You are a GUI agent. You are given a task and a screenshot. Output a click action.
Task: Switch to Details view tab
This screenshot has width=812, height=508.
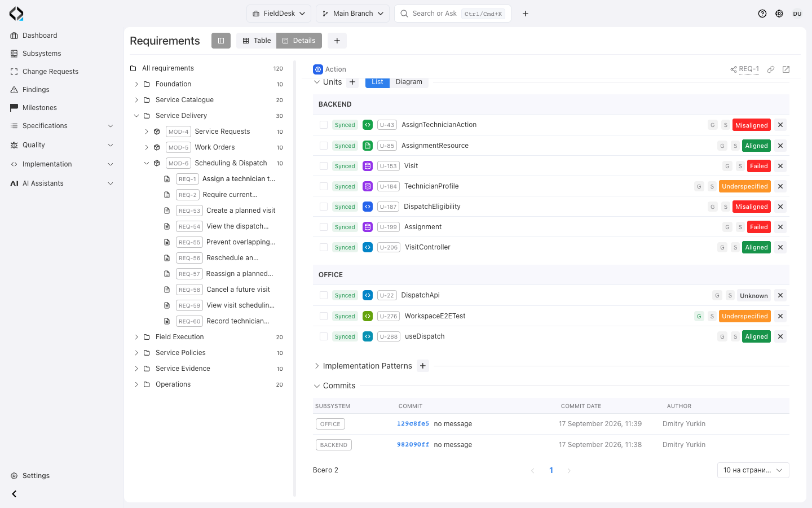pyautogui.click(x=299, y=41)
